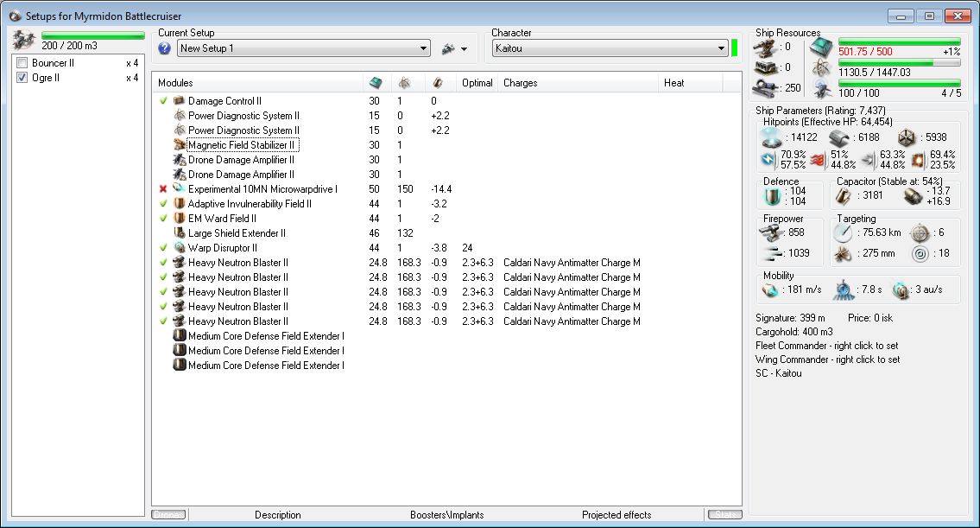Enable the Bouncer II drone checkbox

[x=22, y=62]
